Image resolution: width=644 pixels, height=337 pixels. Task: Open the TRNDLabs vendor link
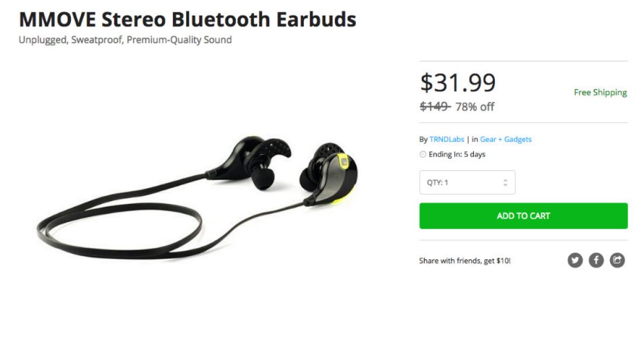(447, 140)
